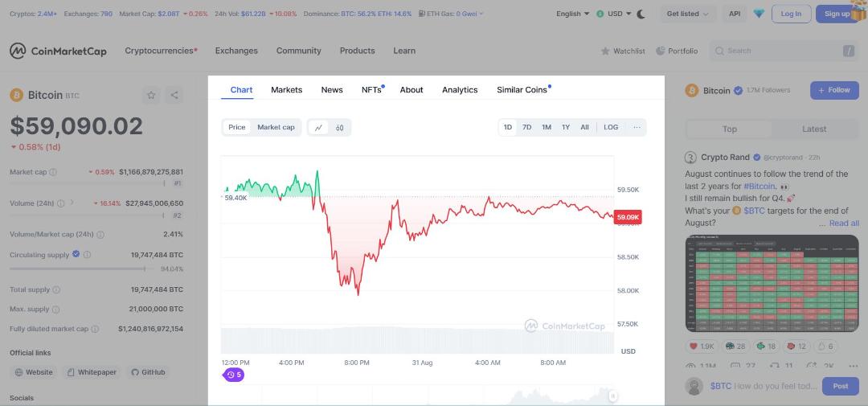The width and height of the screenshot is (868, 406).
Task: Open USD currency dropdown
Action: [x=614, y=14]
